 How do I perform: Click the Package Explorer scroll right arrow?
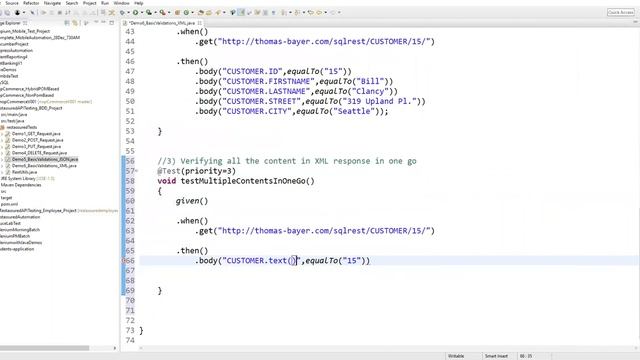tap(115, 348)
